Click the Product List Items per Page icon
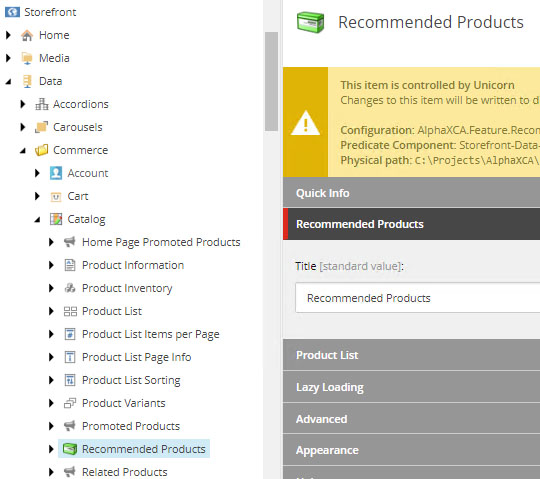 70,334
